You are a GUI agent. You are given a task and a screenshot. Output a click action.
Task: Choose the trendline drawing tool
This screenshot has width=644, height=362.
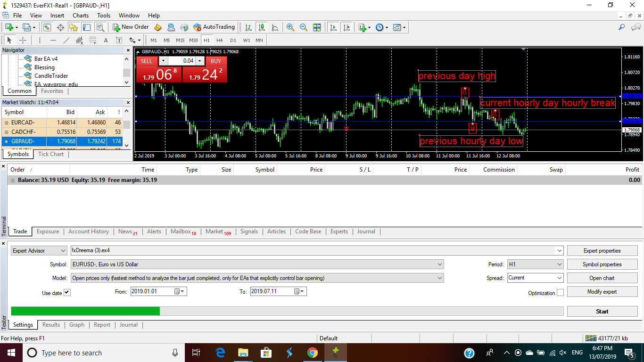point(66,40)
